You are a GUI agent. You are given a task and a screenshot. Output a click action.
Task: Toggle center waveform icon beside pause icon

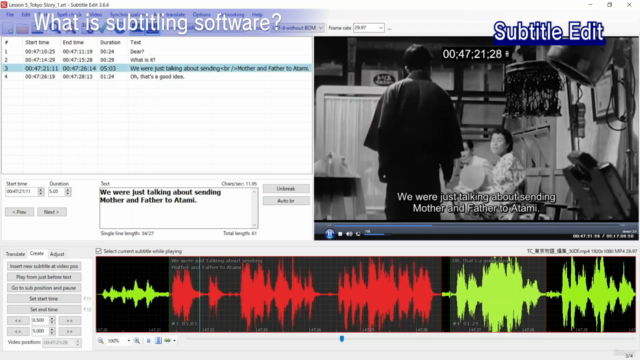click(x=158, y=340)
